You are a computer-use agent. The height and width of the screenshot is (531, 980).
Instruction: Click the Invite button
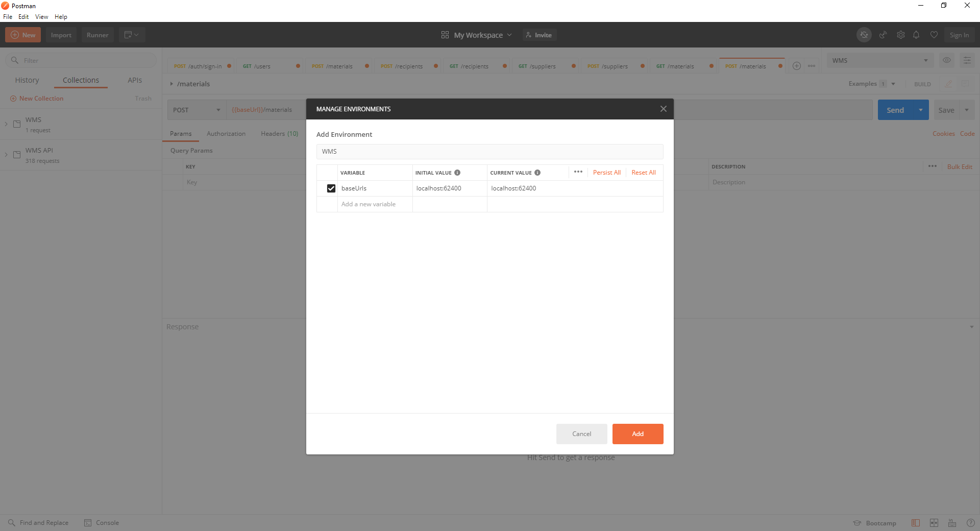pyautogui.click(x=539, y=35)
